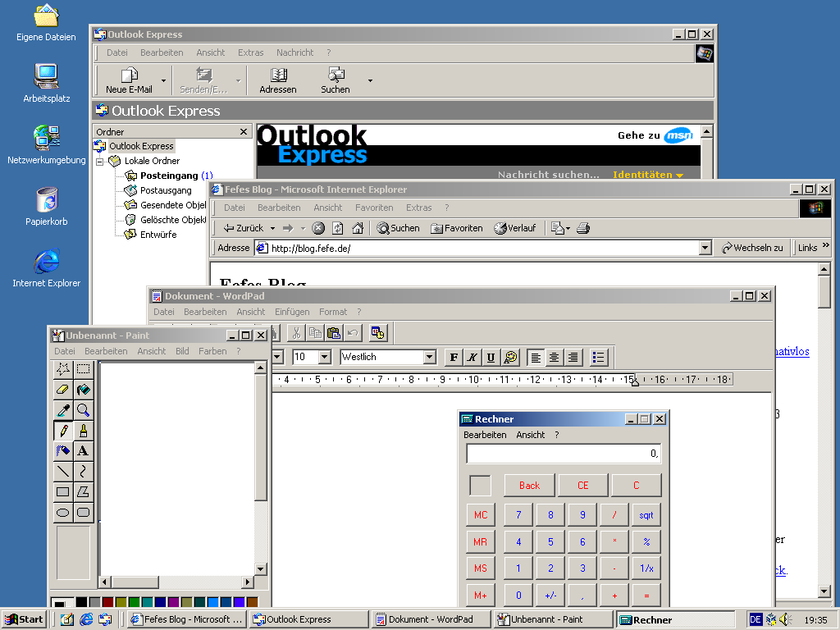Open the Favoriten menu in Internet Explorer
The image size is (840, 630).
coord(374,208)
